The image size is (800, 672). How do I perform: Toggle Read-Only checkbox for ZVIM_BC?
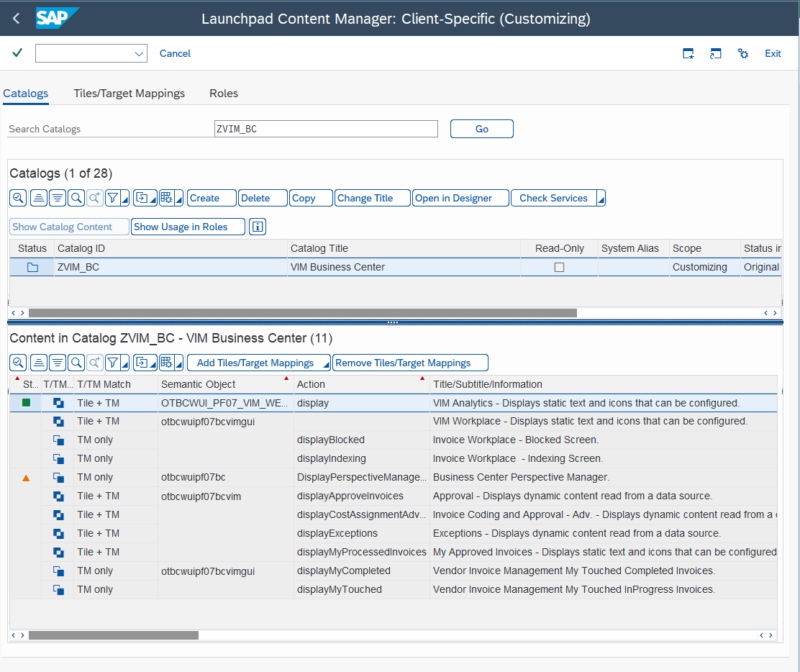point(559,268)
